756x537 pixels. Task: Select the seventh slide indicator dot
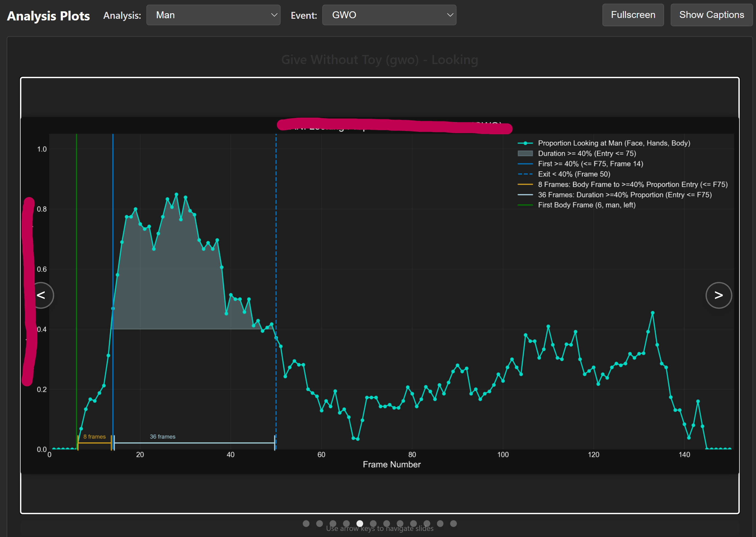click(387, 523)
